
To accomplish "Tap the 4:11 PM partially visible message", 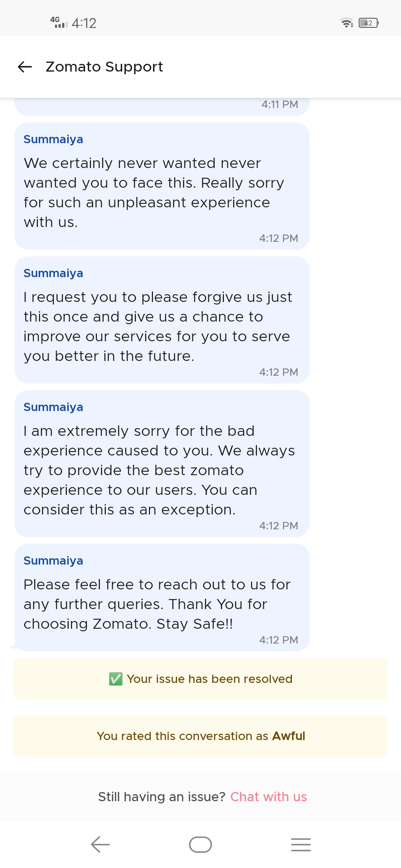I will click(162, 106).
